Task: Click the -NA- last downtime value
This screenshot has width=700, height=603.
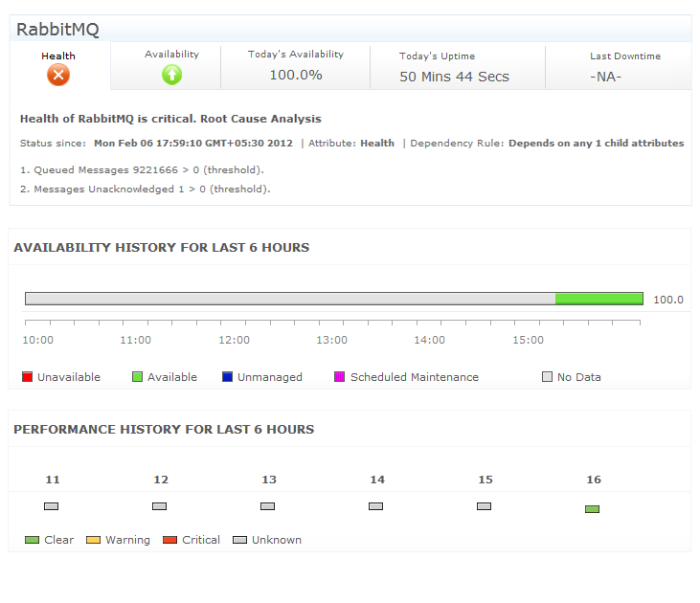Action: [606, 77]
